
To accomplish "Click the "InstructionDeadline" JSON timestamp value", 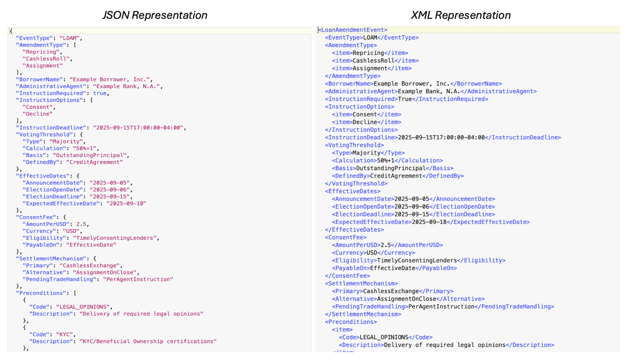I will (138, 128).
